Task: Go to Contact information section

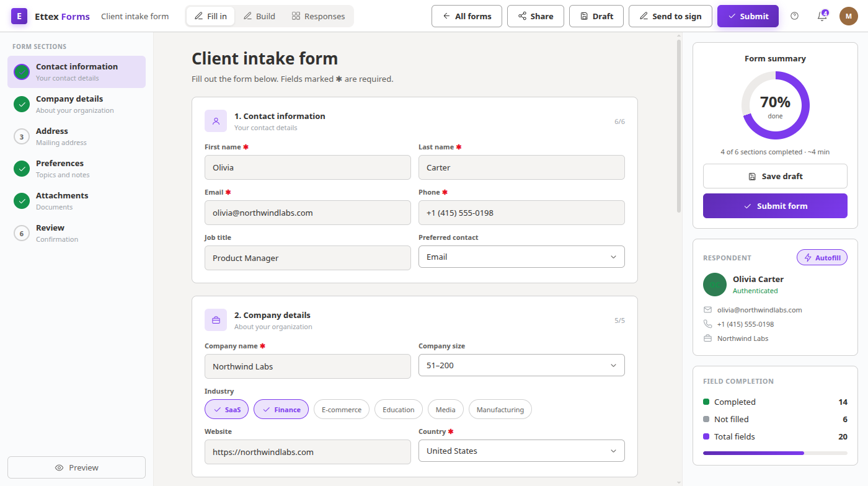Action: tap(76, 72)
